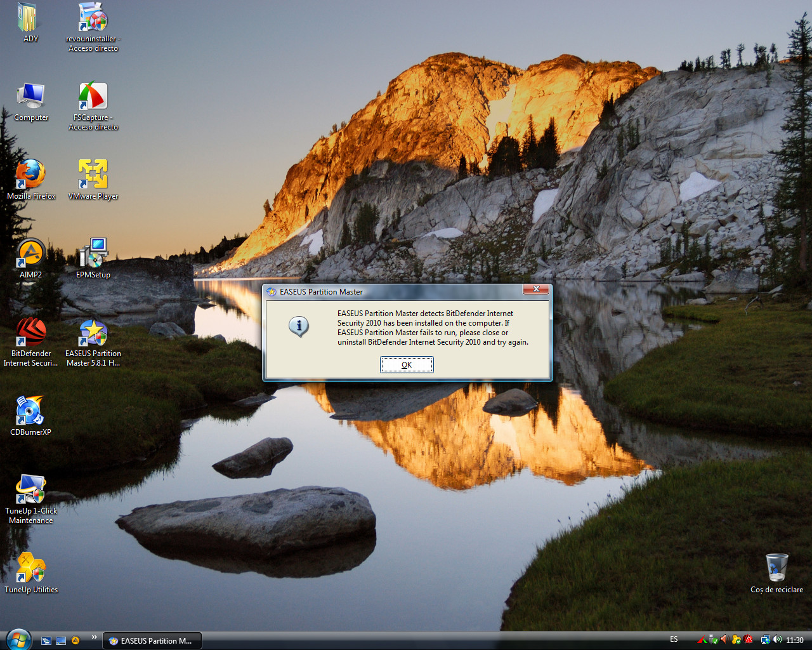The image size is (812, 650).
Task: Open the Windows Start menu orb
Action: (x=18, y=639)
